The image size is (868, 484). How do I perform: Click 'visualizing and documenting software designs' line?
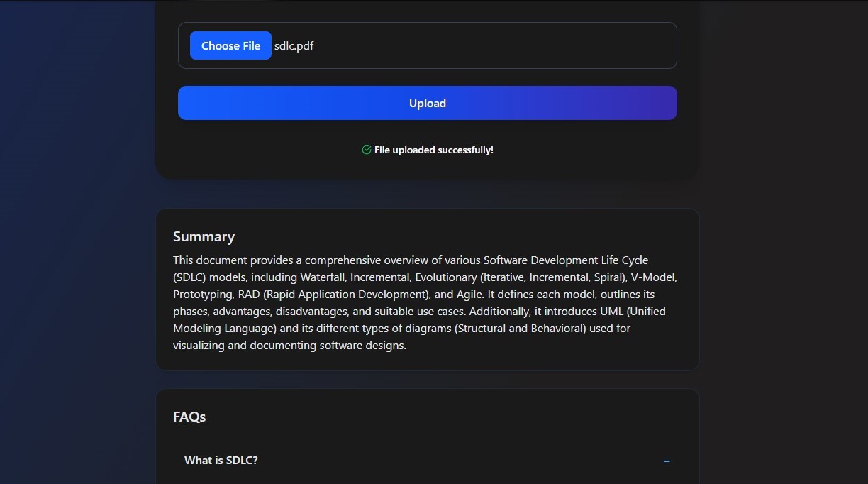(289, 346)
